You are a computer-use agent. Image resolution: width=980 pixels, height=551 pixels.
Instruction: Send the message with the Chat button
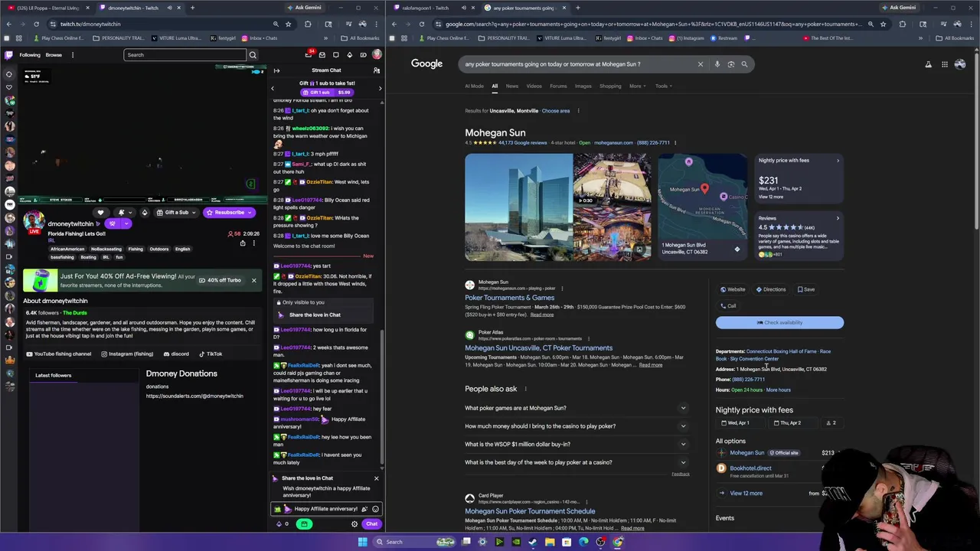pos(371,524)
